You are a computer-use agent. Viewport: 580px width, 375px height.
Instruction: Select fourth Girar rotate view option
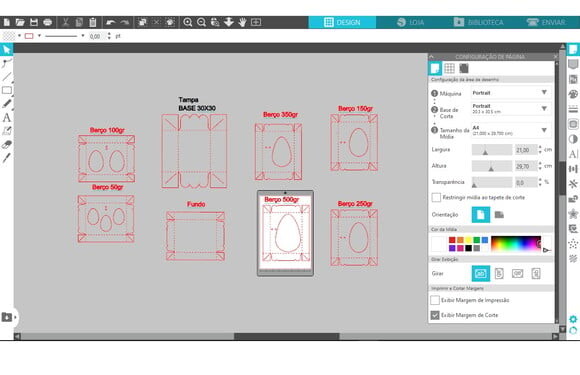536,274
